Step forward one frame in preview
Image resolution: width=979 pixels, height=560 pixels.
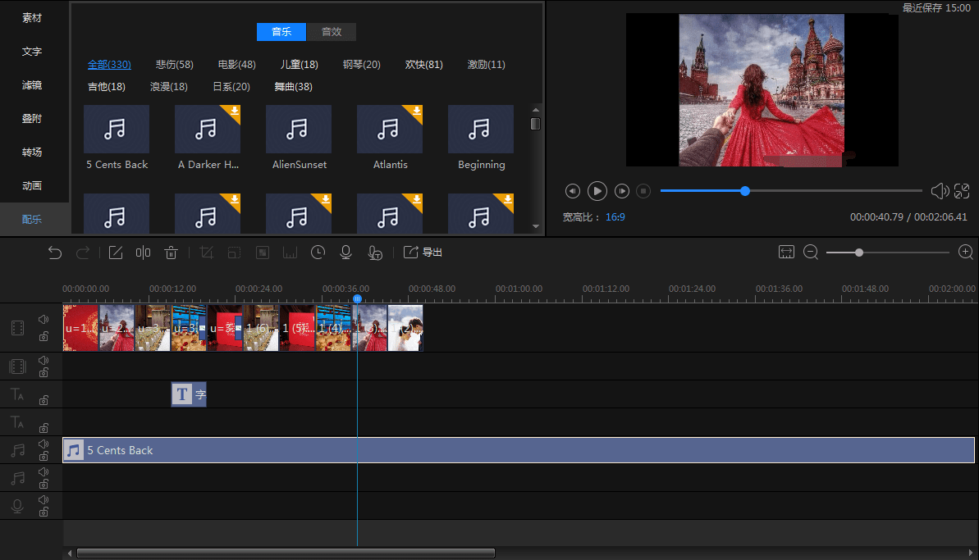(x=622, y=191)
